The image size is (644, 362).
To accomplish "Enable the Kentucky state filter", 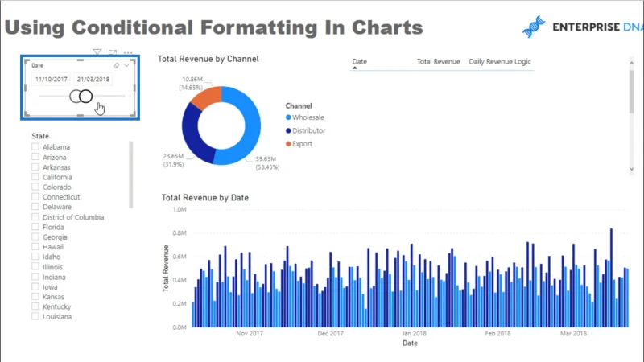I will [x=35, y=306].
